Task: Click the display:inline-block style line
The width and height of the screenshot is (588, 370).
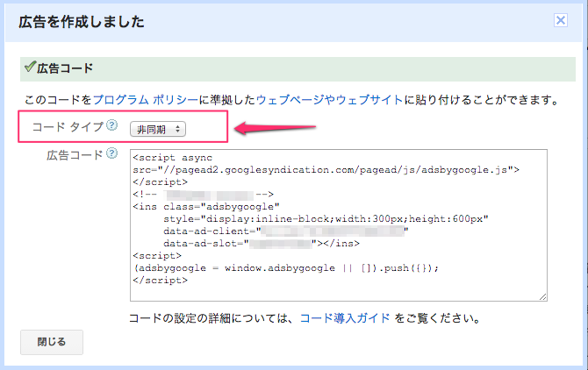Action: click(x=326, y=218)
